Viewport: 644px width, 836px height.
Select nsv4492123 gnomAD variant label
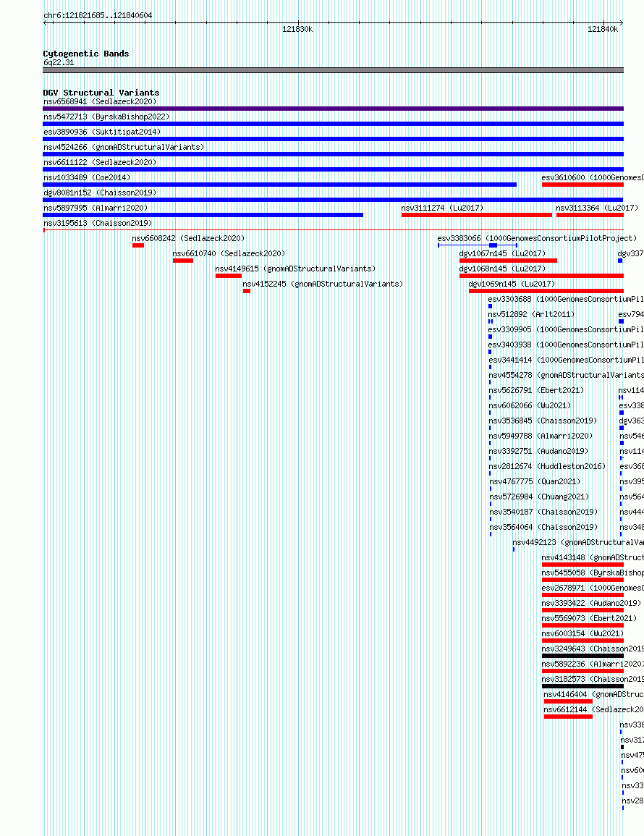pos(578,542)
